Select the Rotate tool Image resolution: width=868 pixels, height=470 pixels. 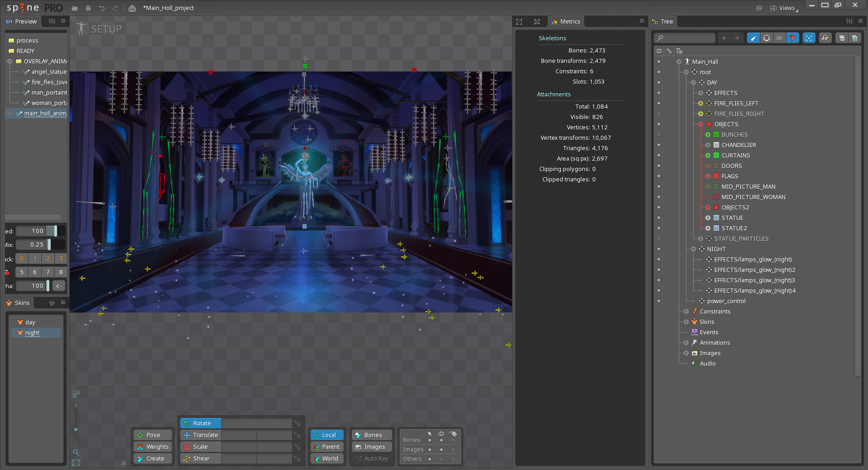(x=201, y=423)
